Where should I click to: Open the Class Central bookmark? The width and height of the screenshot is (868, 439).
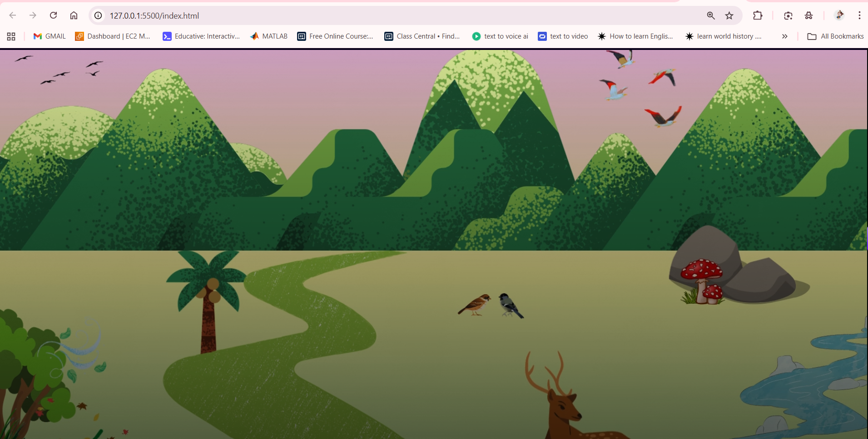tap(422, 36)
